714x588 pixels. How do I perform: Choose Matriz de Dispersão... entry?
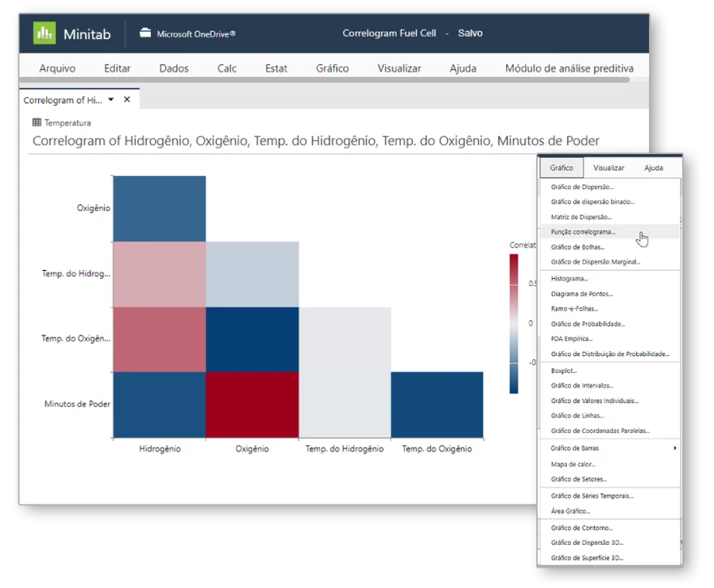[x=609, y=217]
